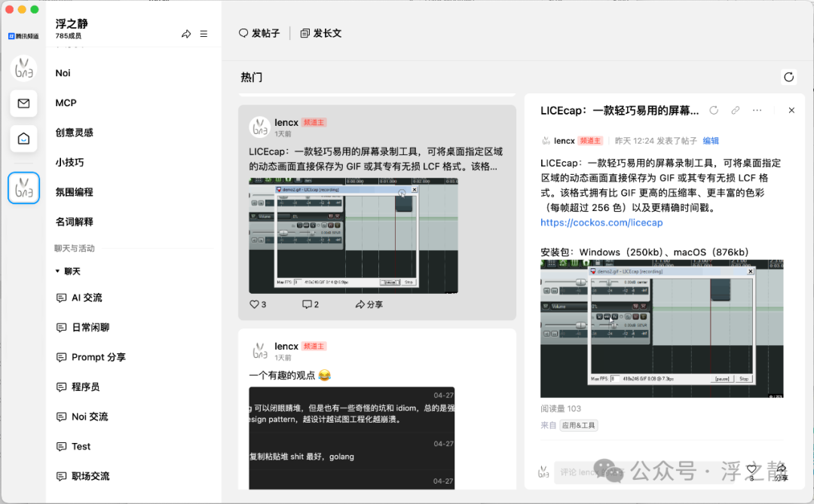The height and width of the screenshot is (504, 814).
Task: Click the 热门 section heading
Action: 251,78
